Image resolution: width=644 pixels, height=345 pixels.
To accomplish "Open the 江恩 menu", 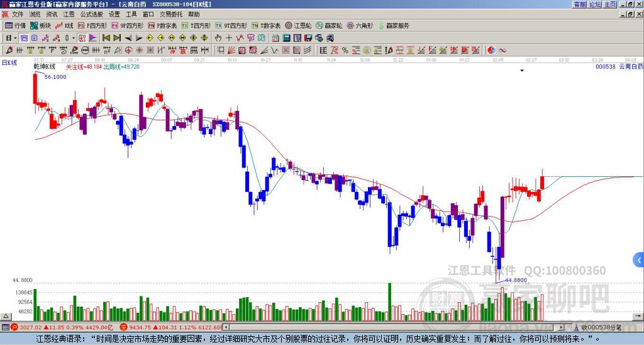I will tap(69, 14).
